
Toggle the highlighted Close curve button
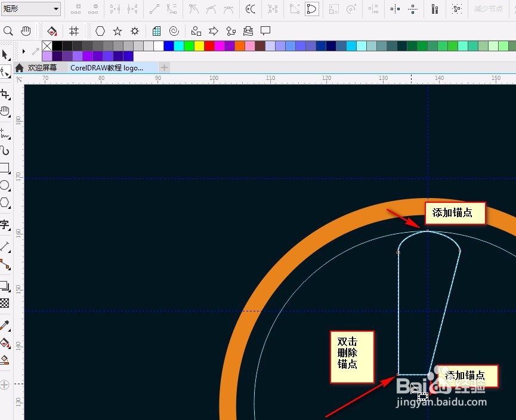click(311, 9)
